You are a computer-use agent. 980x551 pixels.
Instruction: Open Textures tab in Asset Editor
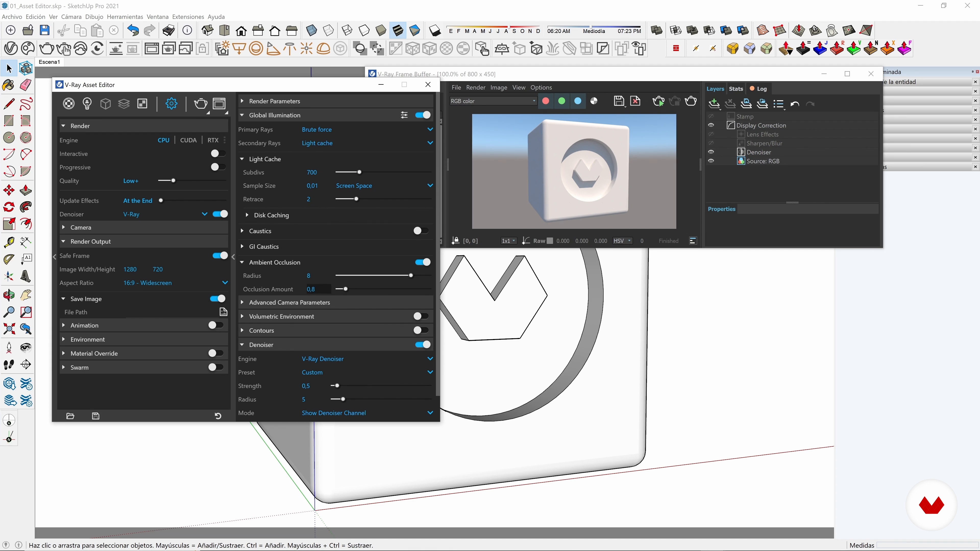point(142,103)
